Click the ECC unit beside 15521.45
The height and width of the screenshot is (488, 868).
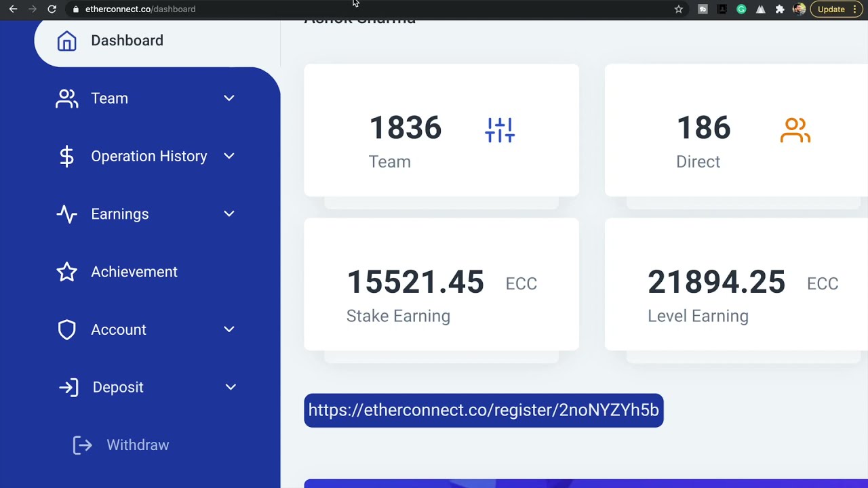[x=521, y=284]
